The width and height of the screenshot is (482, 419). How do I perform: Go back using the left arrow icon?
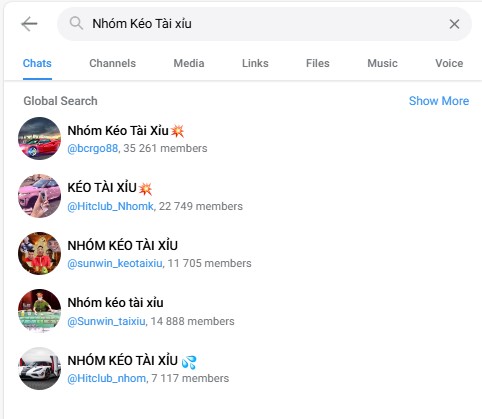[29, 24]
